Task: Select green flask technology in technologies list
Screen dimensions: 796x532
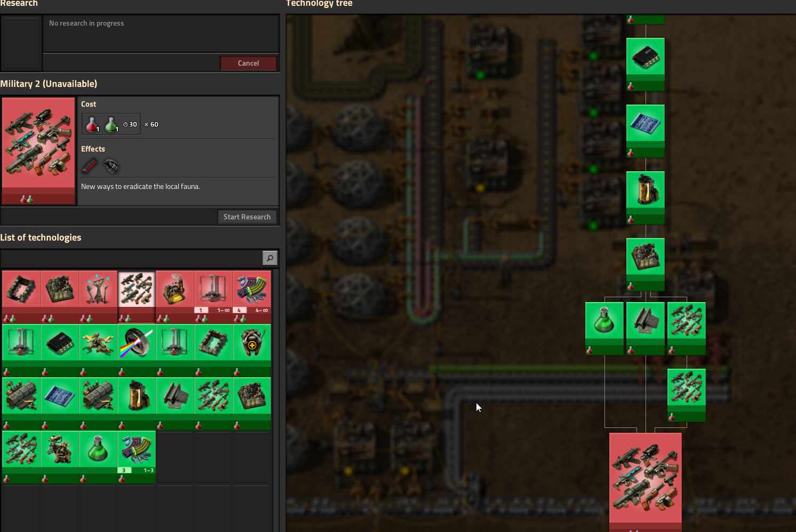Action: click(x=98, y=457)
